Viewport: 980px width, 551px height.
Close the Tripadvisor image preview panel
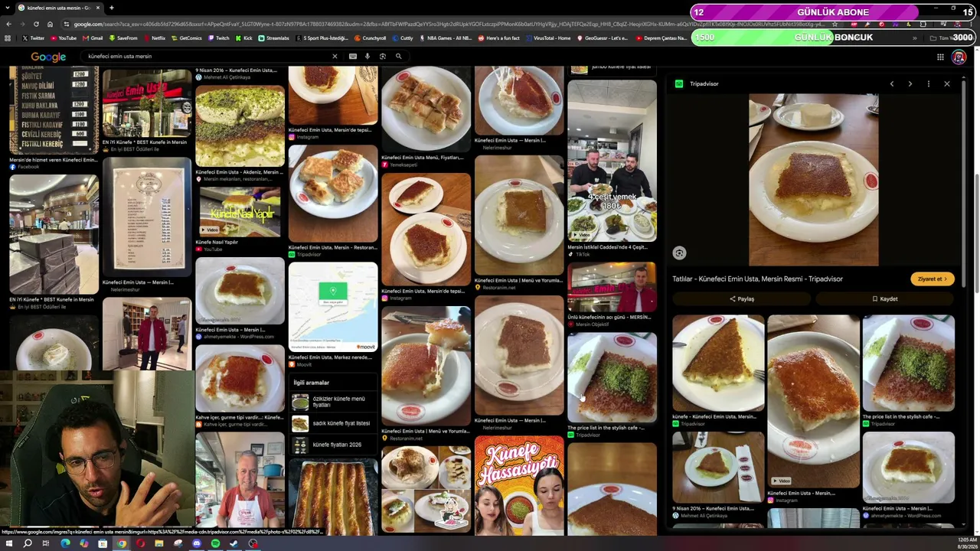tap(947, 83)
